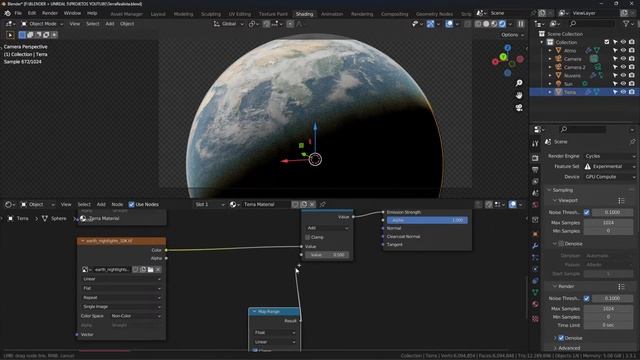
Task: Expand Terra object in outliner
Action: 550,92
